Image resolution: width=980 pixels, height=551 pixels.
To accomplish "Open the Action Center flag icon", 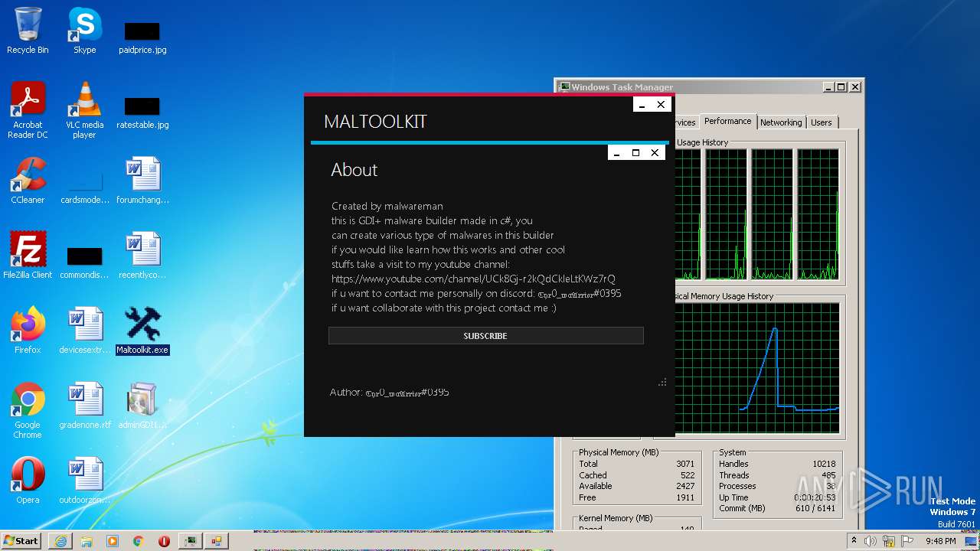I will [906, 541].
